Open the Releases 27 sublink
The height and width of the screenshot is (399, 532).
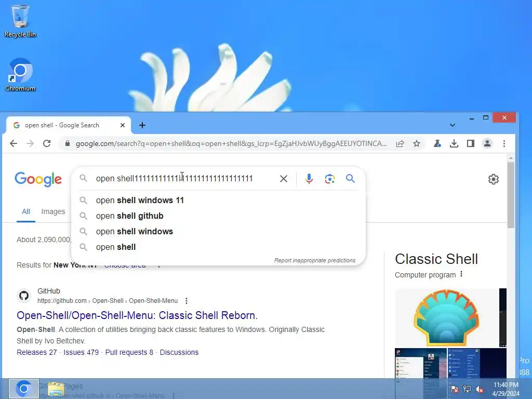[37, 352]
